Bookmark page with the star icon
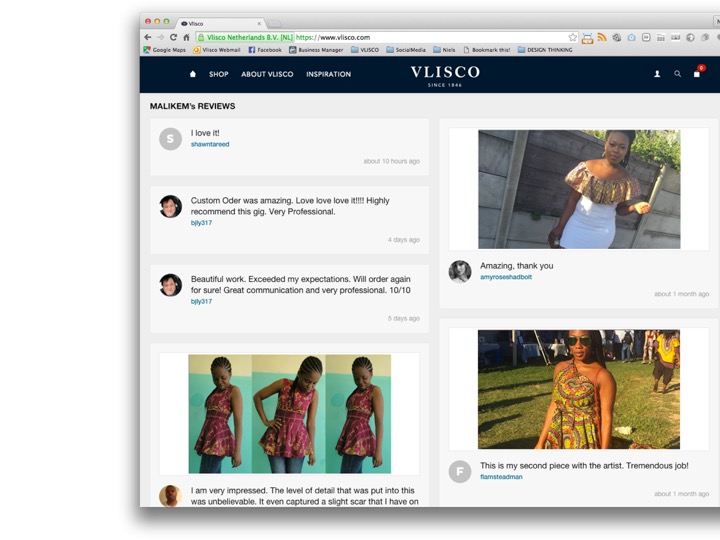The height and width of the screenshot is (540, 720). 573,37
